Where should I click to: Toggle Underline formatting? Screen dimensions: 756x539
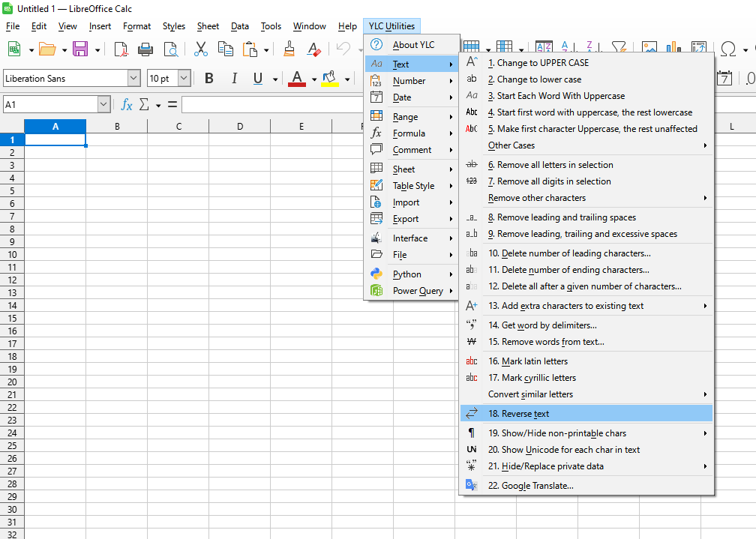[x=258, y=79]
